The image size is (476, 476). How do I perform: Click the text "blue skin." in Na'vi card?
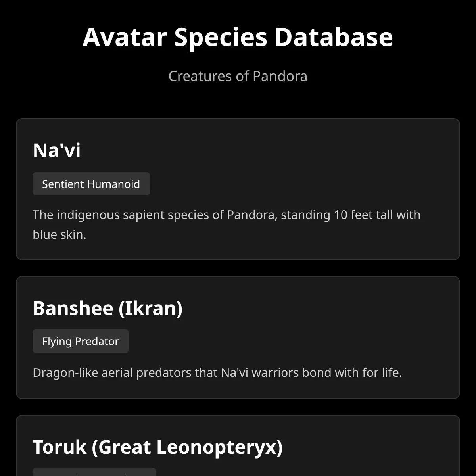coord(59,234)
